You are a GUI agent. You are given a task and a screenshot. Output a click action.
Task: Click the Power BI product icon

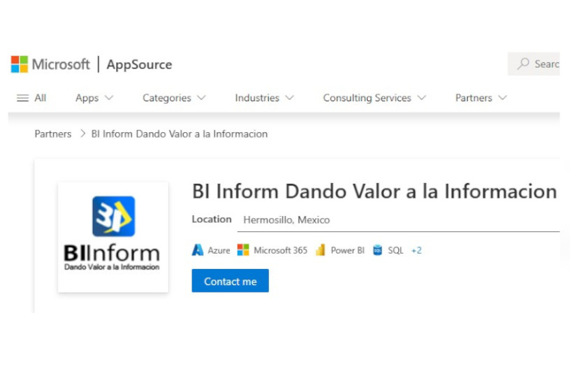pyautogui.click(x=321, y=250)
